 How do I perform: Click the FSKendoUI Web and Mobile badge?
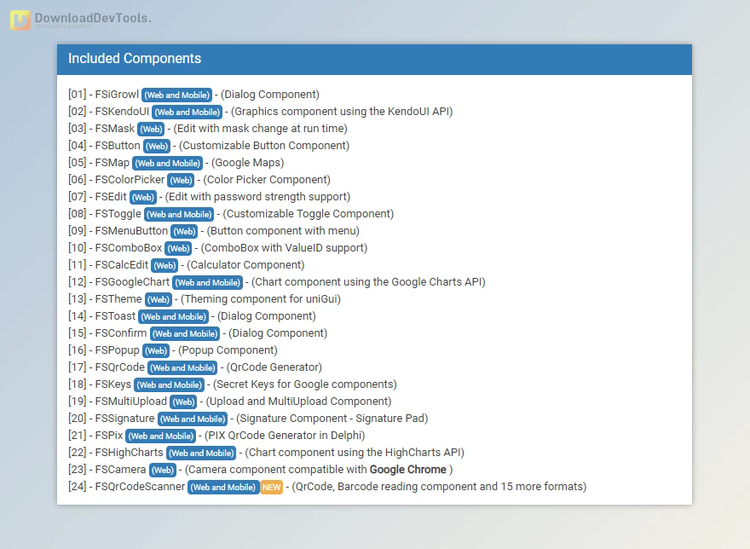(x=187, y=112)
